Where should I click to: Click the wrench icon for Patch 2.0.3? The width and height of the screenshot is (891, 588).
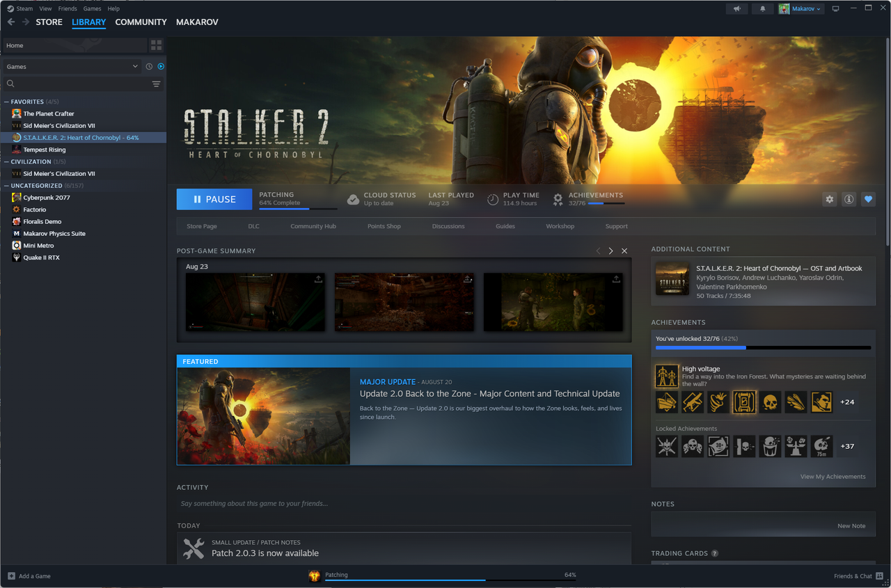click(x=194, y=548)
